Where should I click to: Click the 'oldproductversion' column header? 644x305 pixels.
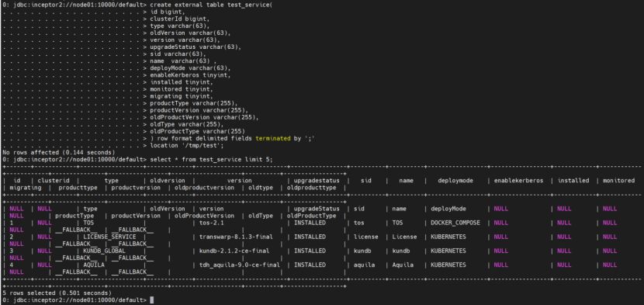click(204, 188)
